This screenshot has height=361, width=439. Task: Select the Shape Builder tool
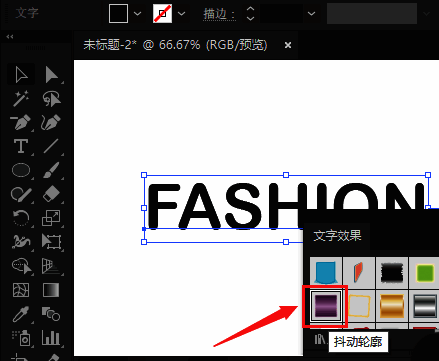tap(21, 266)
